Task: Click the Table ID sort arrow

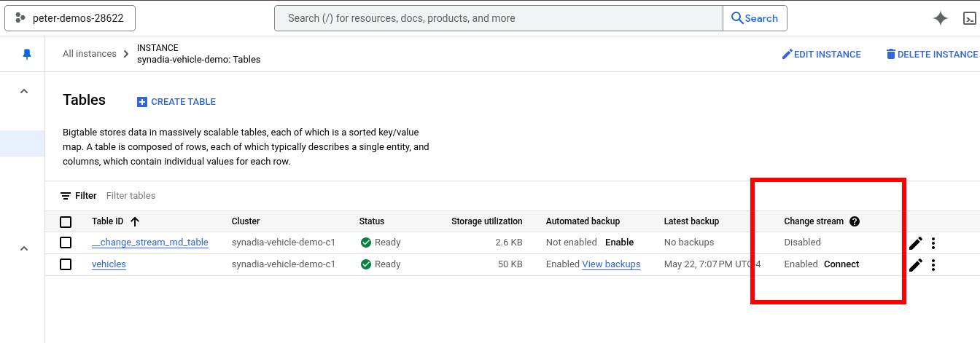Action: [135, 221]
